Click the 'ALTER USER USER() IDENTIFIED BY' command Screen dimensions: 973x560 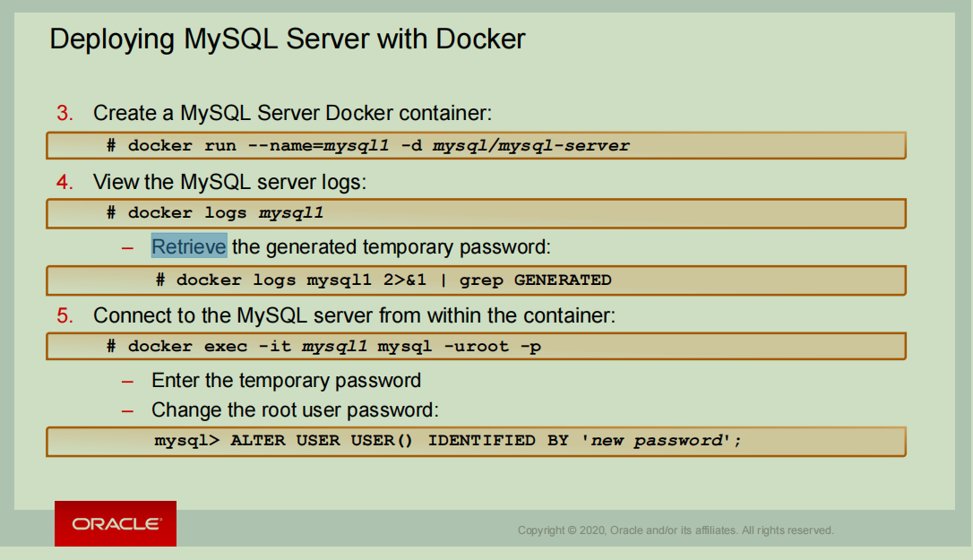click(x=476, y=442)
